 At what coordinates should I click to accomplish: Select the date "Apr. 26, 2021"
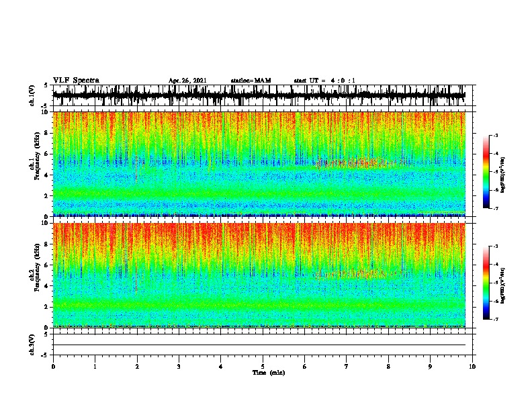pos(187,81)
